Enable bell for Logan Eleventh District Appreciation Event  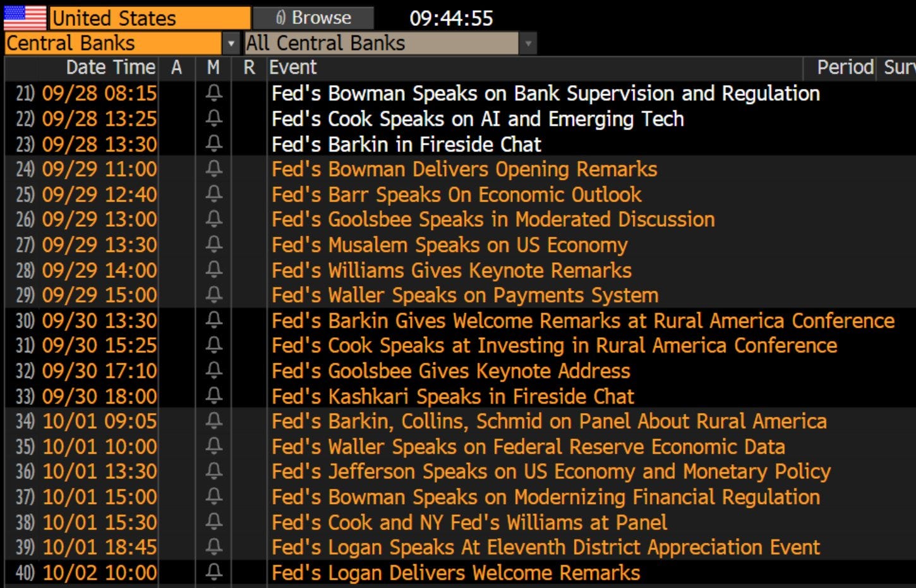pos(214,548)
